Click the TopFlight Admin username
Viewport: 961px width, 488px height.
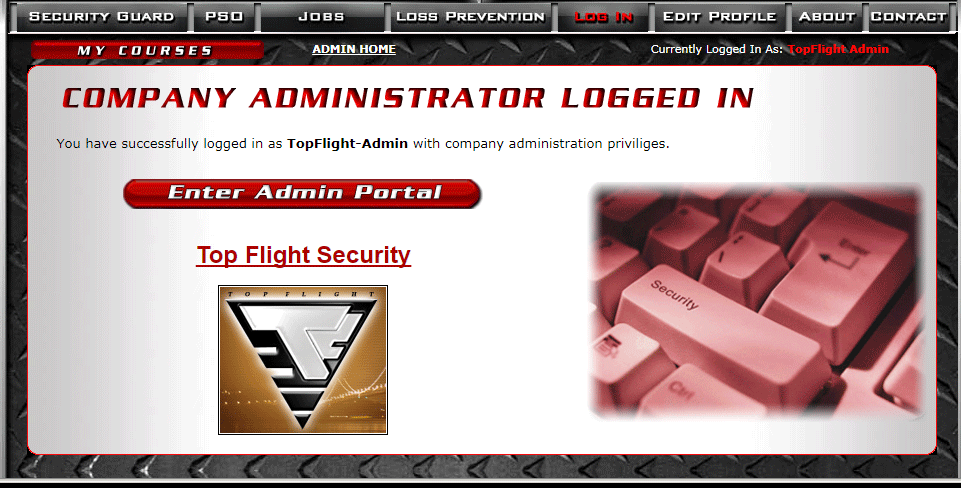coord(838,49)
